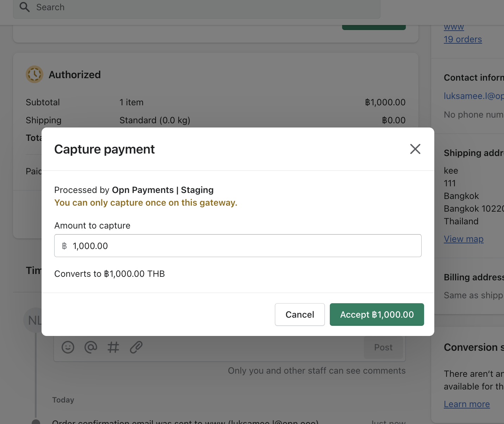Click the Post comment button

pos(383,347)
